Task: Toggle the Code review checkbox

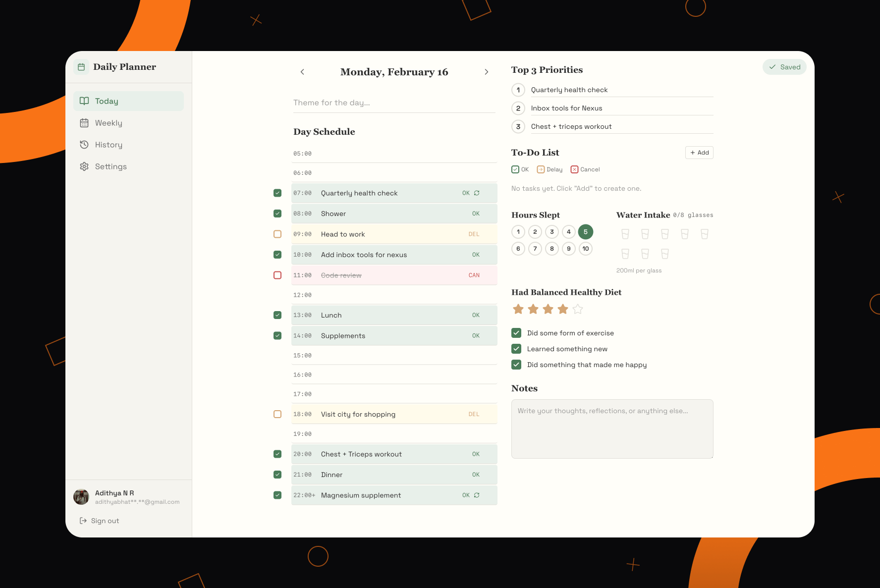Action: click(x=277, y=275)
